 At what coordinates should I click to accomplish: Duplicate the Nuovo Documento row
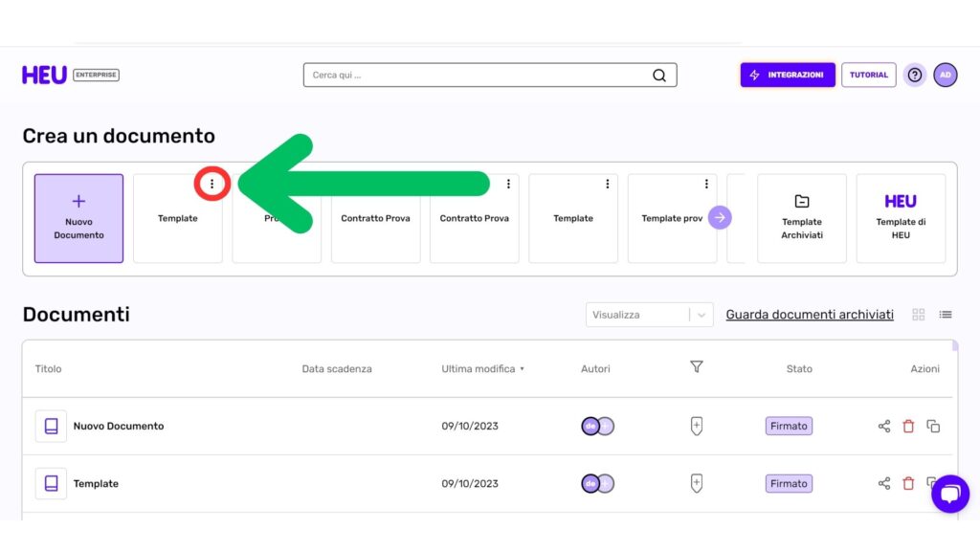point(933,426)
